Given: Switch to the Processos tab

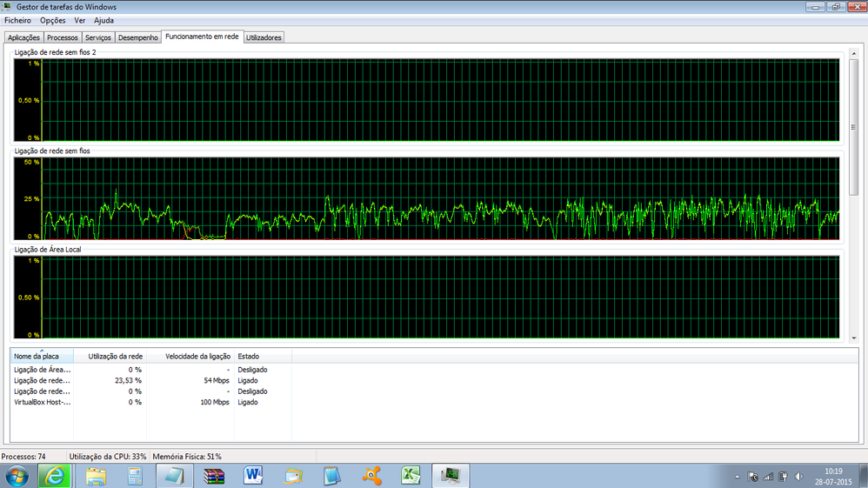Looking at the screenshot, I should tap(63, 37).
